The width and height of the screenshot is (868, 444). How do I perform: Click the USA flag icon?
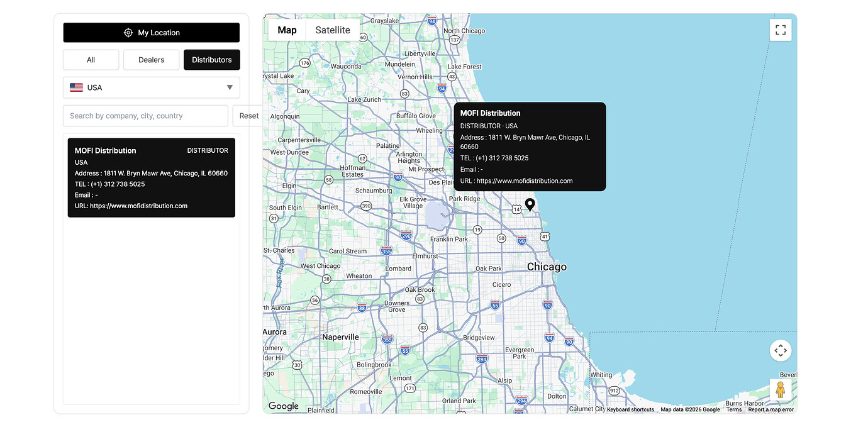click(x=76, y=87)
